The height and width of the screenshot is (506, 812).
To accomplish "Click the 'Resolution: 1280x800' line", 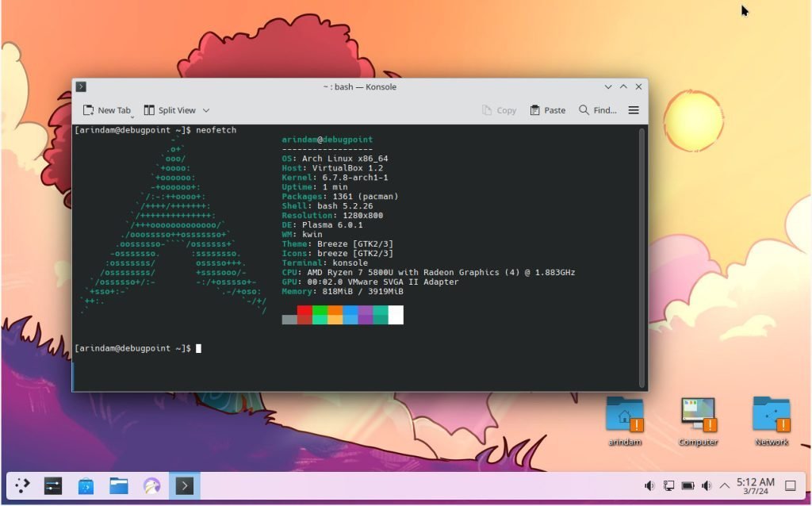I will (332, 216).
